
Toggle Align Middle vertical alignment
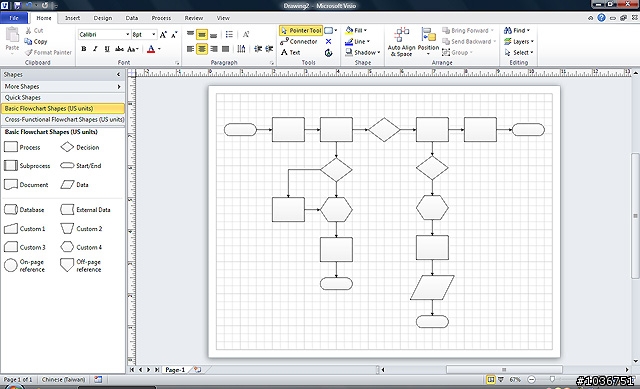[202, 35]
